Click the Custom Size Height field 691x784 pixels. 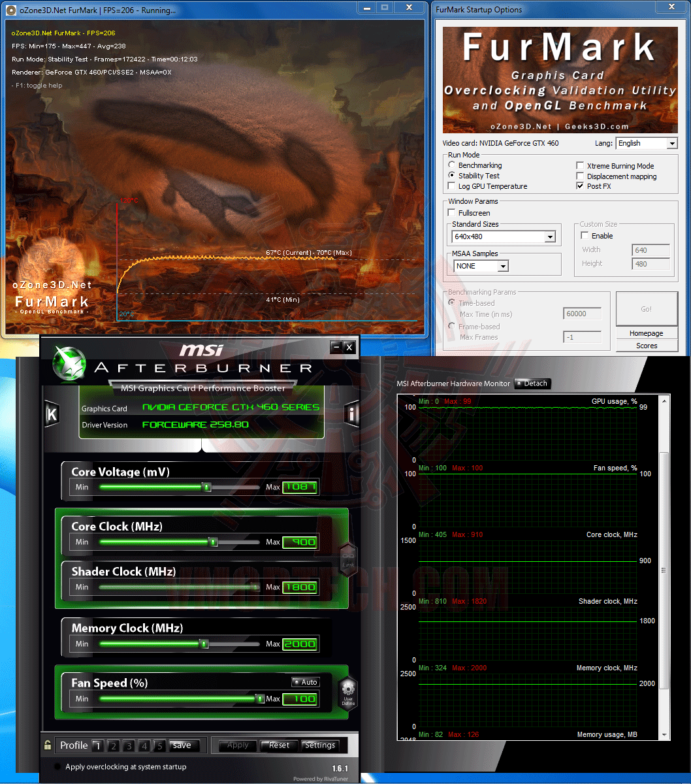651,264
